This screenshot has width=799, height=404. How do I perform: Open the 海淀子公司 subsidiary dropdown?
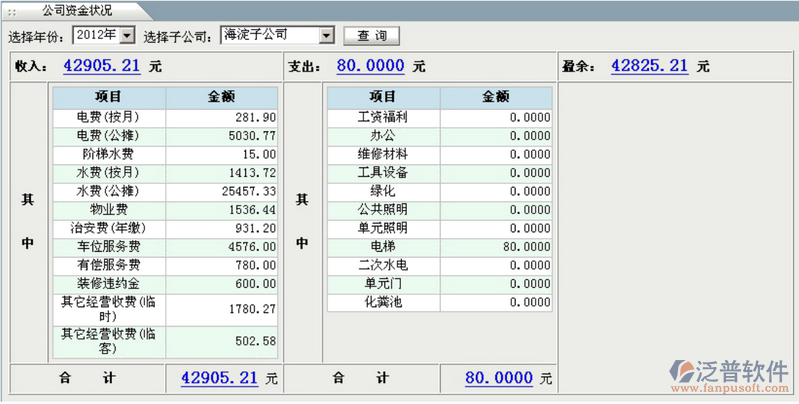click(325, 36)
